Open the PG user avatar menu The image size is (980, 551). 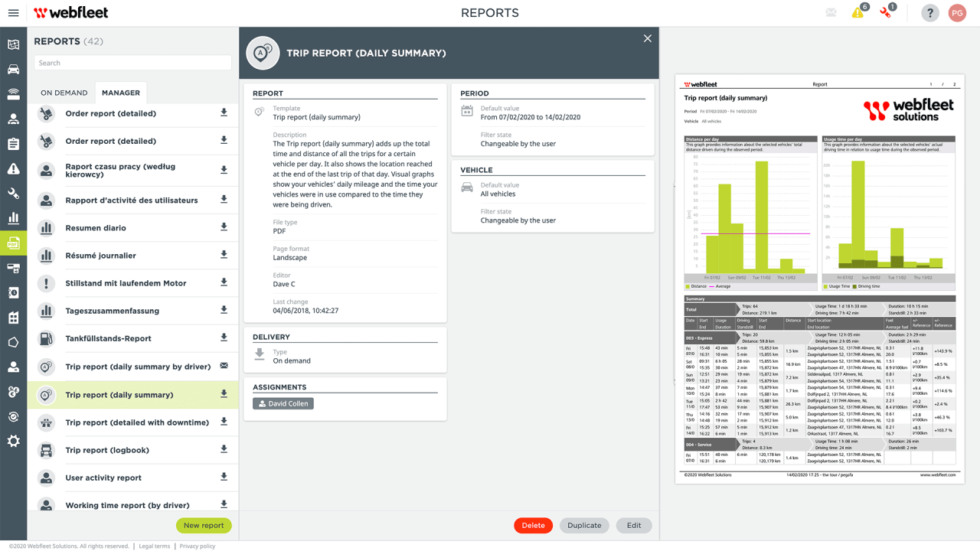[x=957, y=13]
